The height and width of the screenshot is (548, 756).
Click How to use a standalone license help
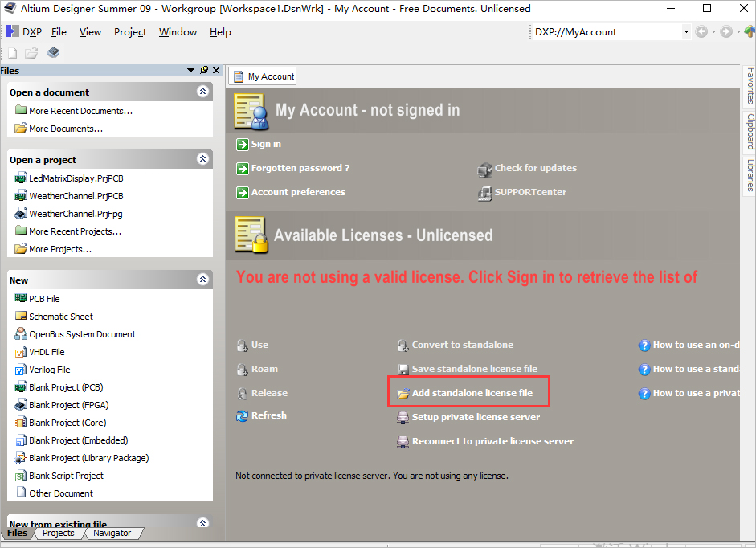pos(696,369)
